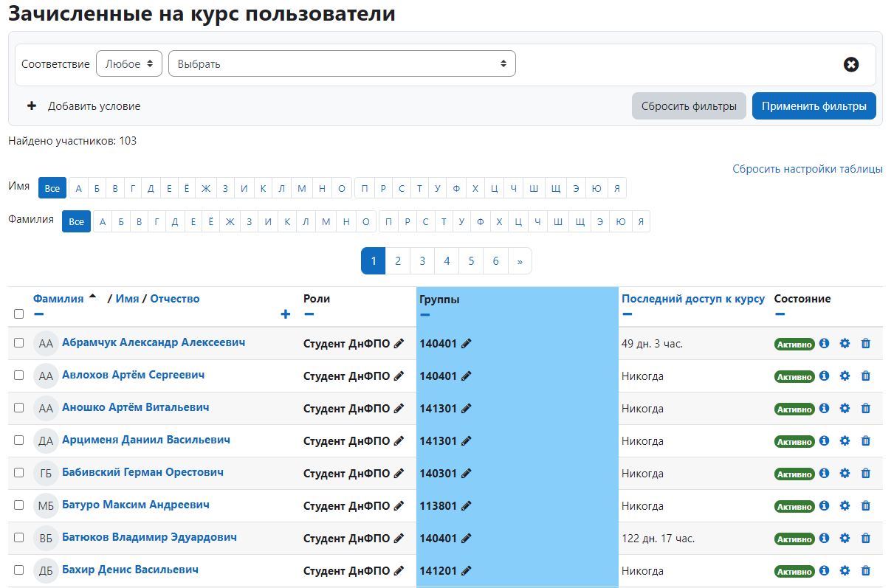The height and width of the screenshot is (588, 894).
Task: Collapse the Роли column
Action: [309, 314]
